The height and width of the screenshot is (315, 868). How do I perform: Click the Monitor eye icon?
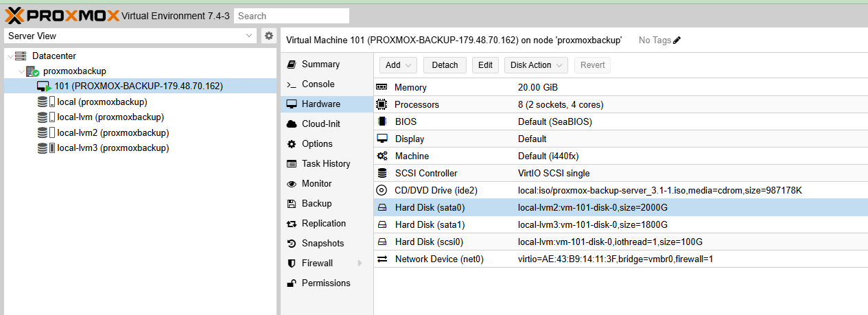tap(291, 184)
